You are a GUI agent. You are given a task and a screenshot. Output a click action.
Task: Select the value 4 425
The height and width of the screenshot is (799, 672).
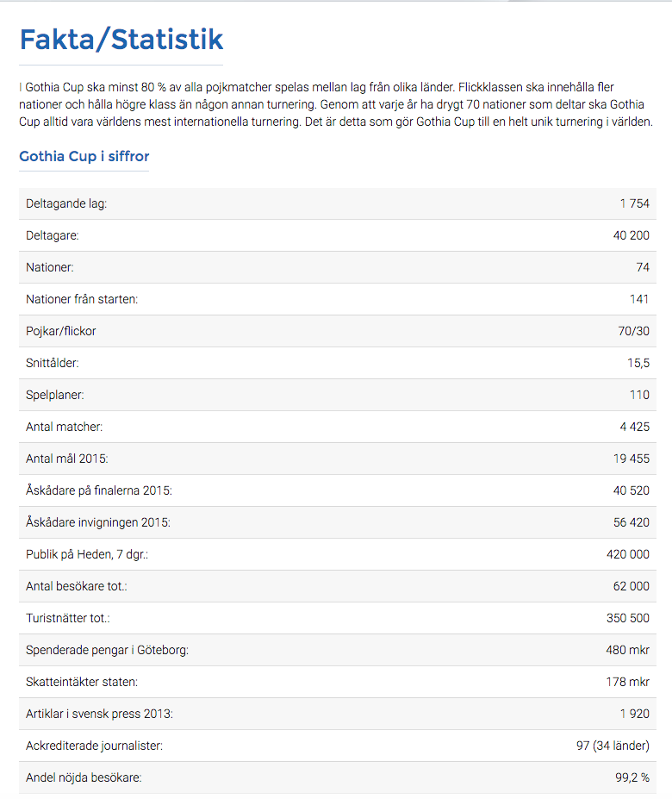(634, 427)
